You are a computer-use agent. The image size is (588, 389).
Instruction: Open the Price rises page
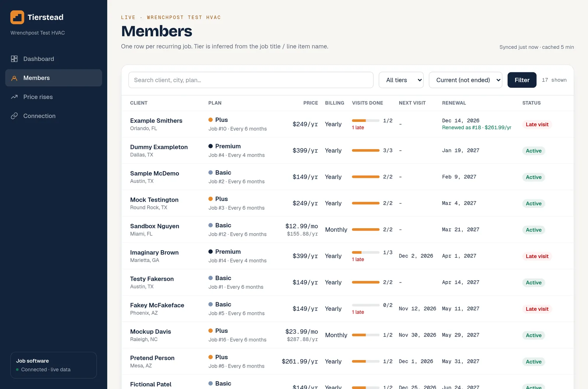coord(54,97)
